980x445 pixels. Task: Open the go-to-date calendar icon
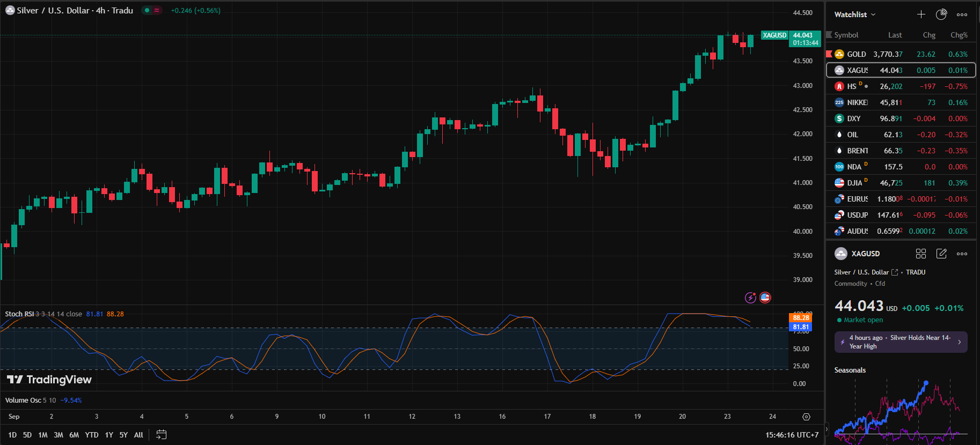(161, 435)
